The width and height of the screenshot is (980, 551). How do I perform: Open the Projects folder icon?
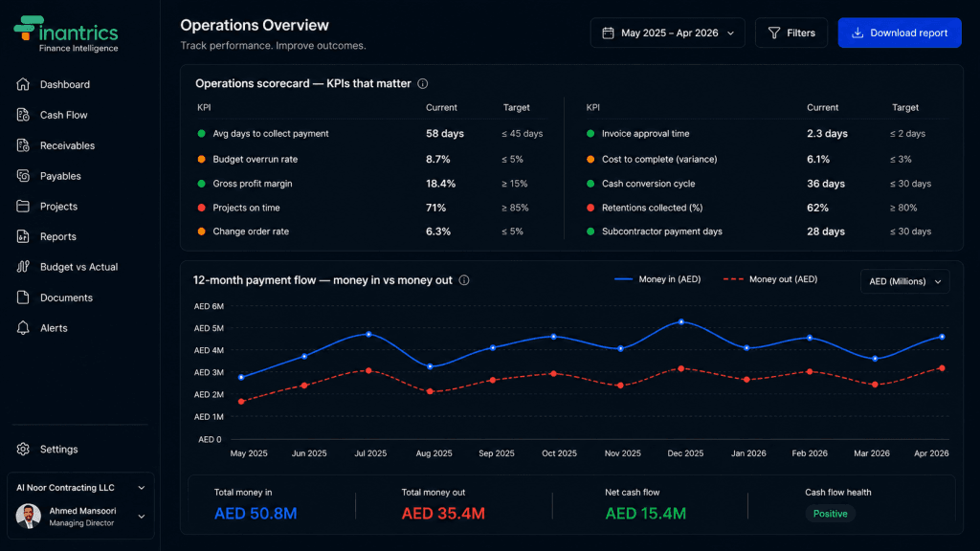(23, 207)
